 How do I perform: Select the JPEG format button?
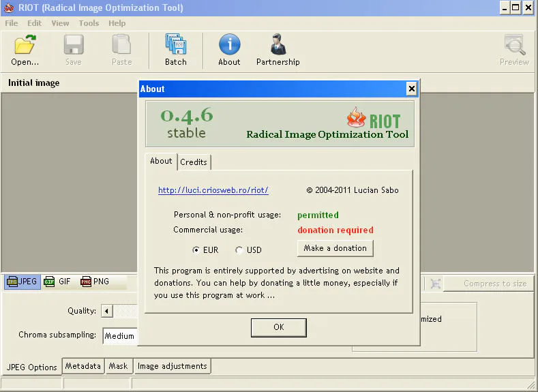pos(23,282)
